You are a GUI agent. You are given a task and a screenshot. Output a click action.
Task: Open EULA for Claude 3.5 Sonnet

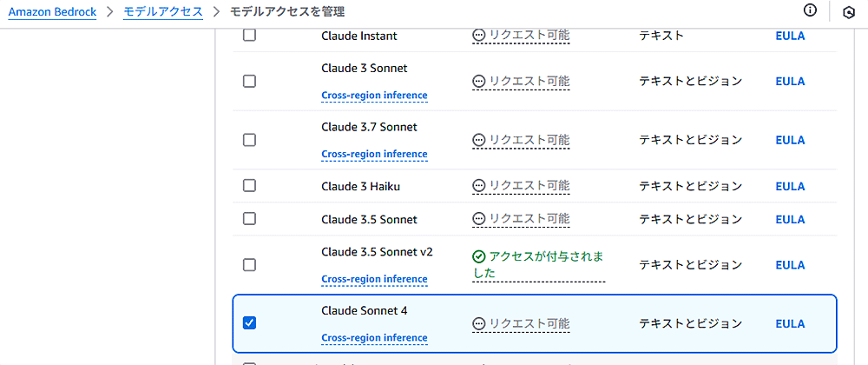click(x=790, y=220)
